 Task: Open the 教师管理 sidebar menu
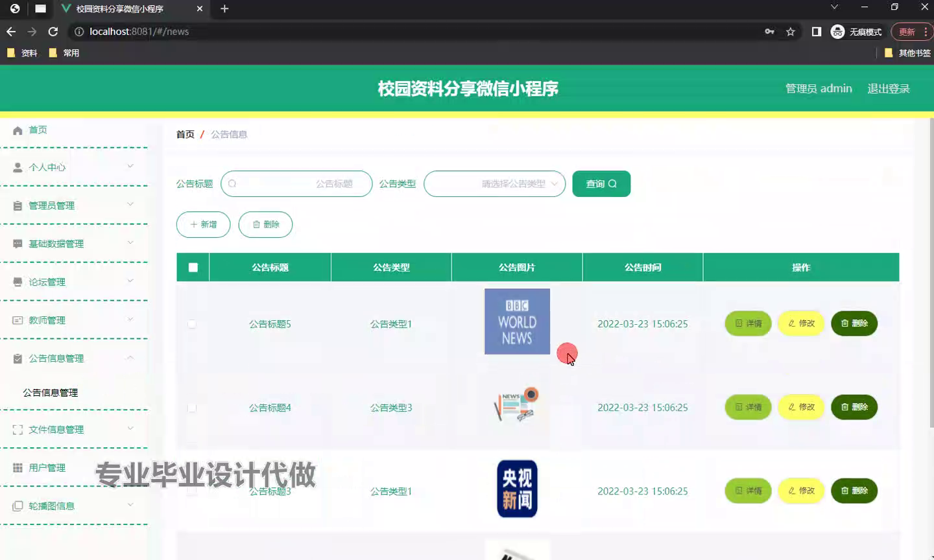coord(73,320)
